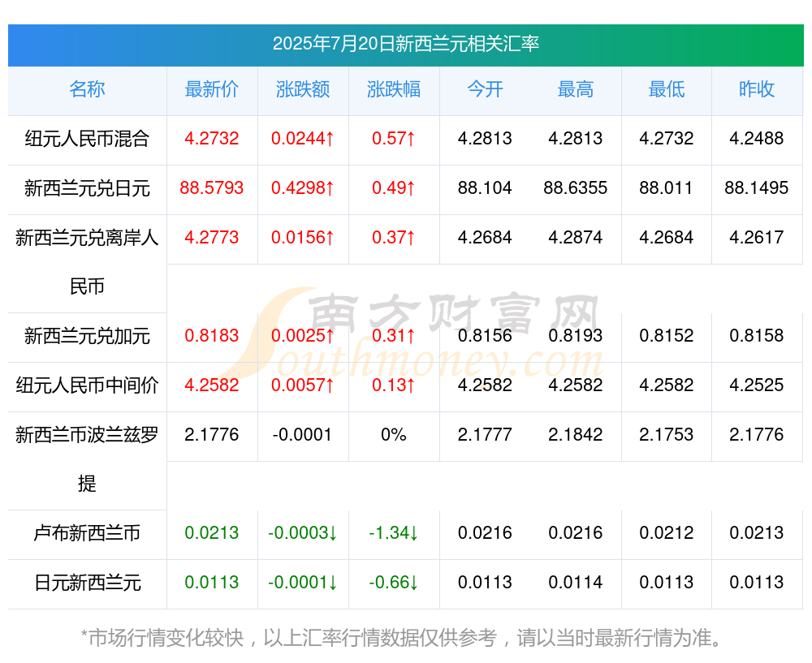Click open value 0.8156
The height and width of the screenshot is (663, 812).
point(485,336)
